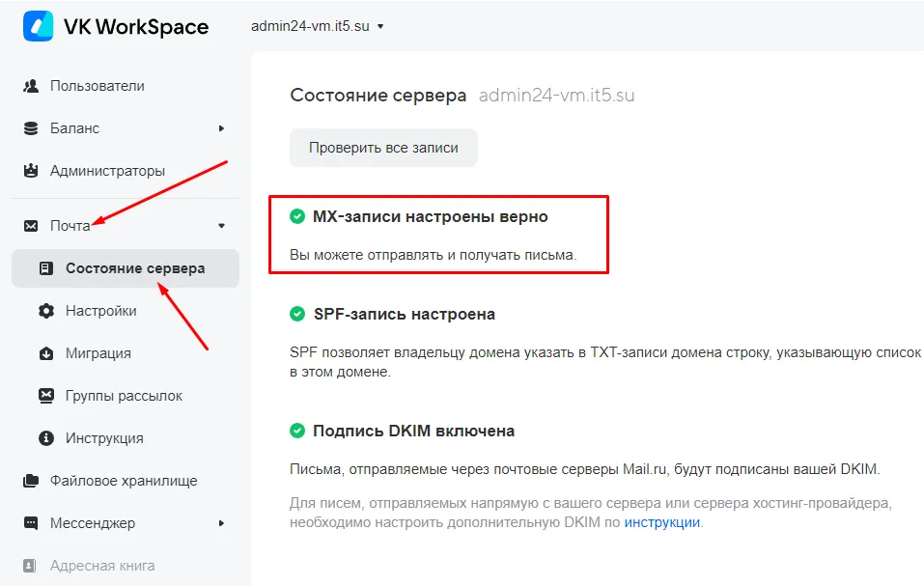Click Проверить все записи button
Screen dimensions: 924x586
tap(383, 148)
